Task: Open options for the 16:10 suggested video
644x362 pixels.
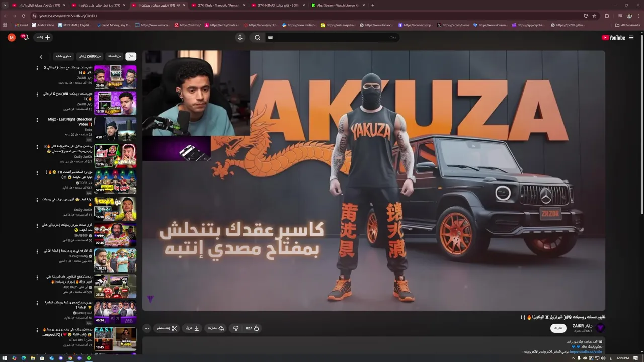Action: 37,94
